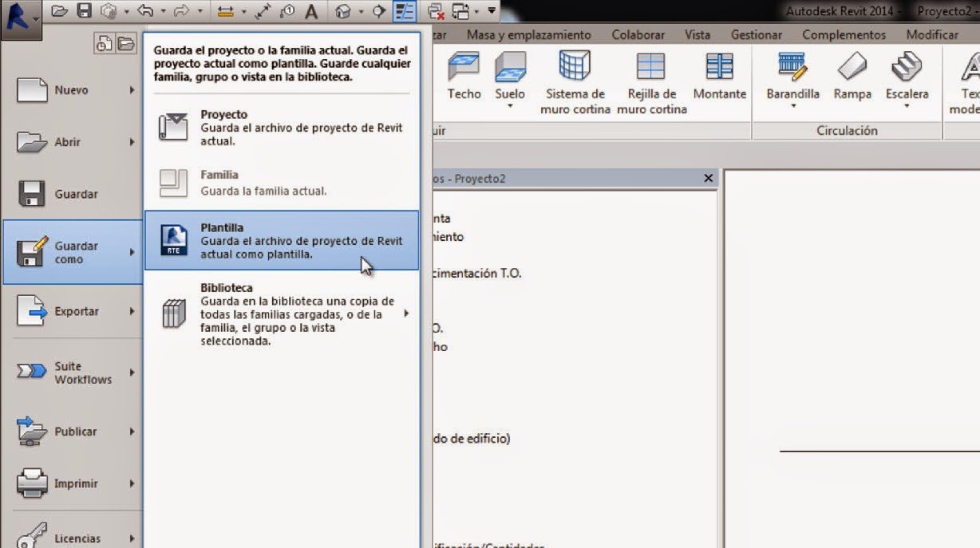Toggle the Thin Lines icon
Image resolution: width=980 pixels, height=548 pixels.
[x=404, y=11]
